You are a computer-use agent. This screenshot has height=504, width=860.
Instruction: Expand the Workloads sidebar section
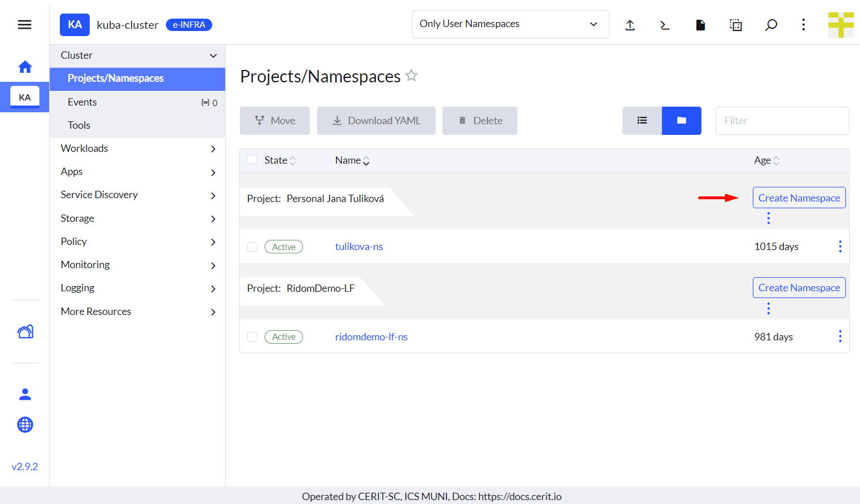[x=137, y=148]
